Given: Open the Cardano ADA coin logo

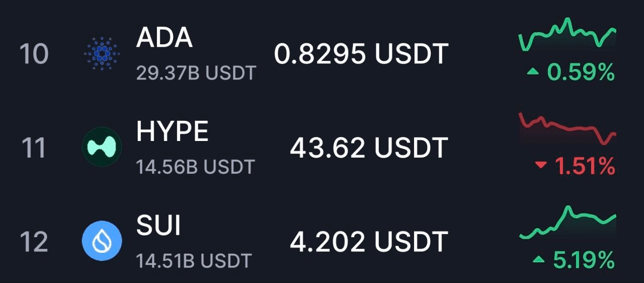Looking at the screenshot, I should point(102,53).
